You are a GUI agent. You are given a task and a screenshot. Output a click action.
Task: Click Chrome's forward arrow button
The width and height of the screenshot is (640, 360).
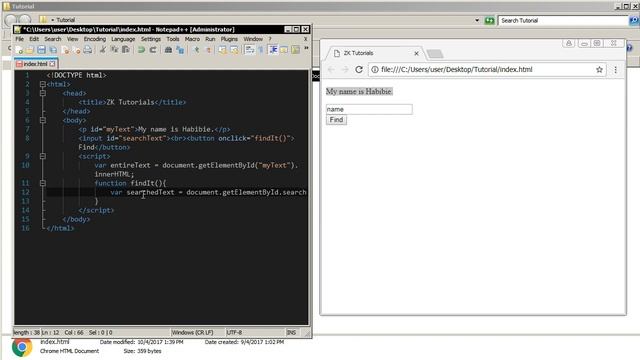click(x=345, y=69)
